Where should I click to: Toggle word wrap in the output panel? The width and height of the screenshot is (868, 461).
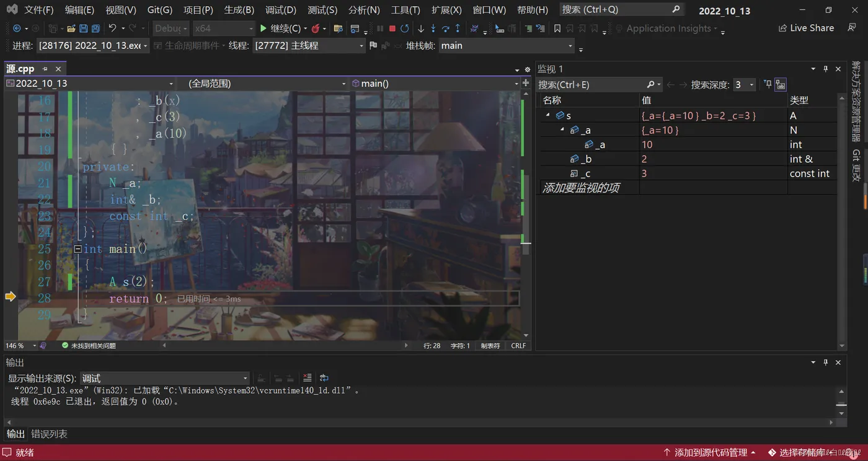(x=324, y=378)
